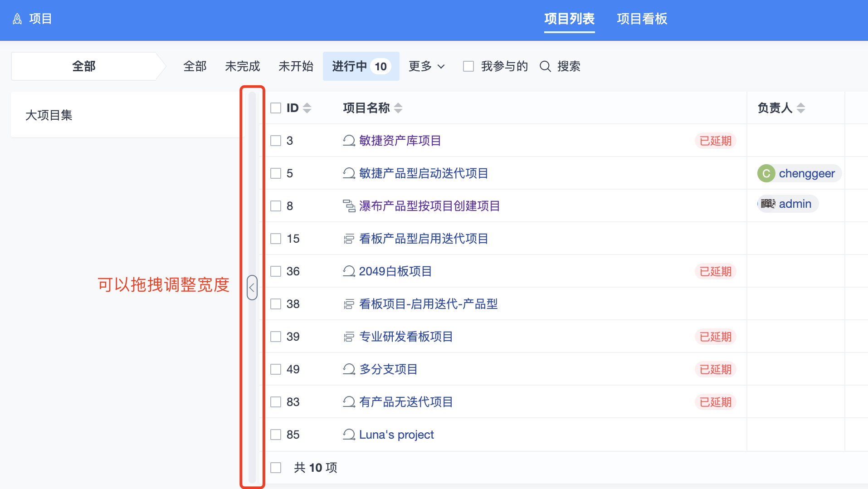The image size is (868, 489).
Task: Click the rocket project icon in header
Action: pyautogui.click(x=17, y=19)
